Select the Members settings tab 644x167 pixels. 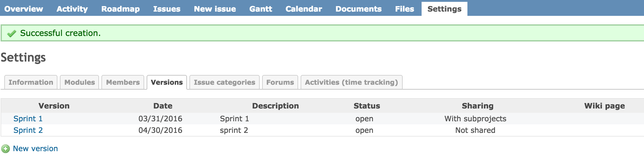click(123, 82)
